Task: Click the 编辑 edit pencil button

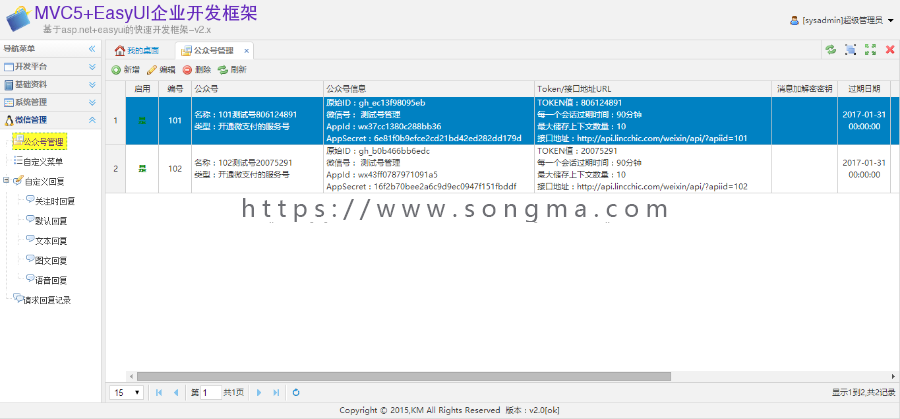Action: pos(161,70)
